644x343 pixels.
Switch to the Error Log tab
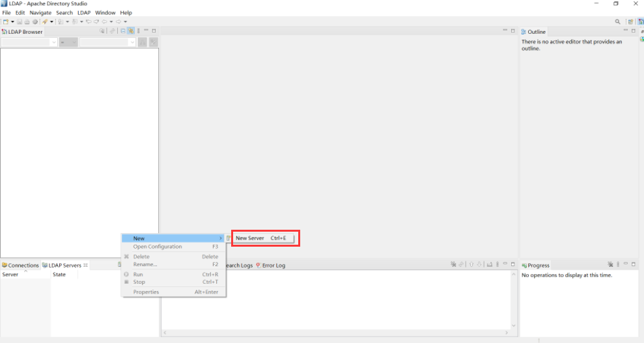(271, 266)
